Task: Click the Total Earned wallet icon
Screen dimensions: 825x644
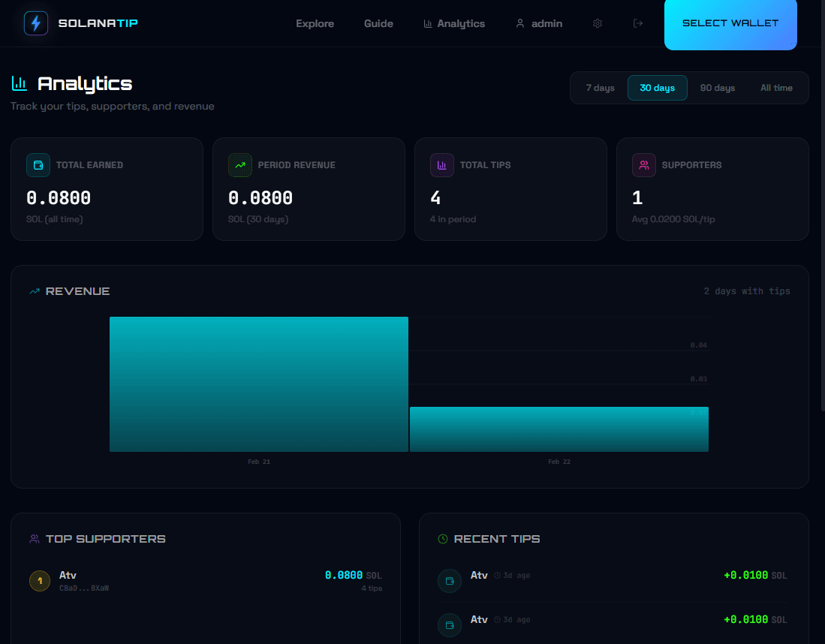Action: 38,165
